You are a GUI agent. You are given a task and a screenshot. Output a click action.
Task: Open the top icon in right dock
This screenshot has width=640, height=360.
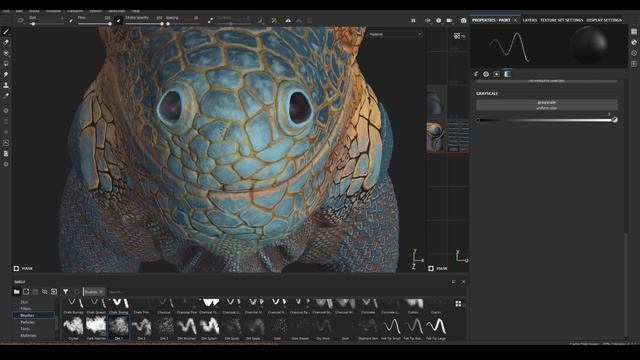(634, 31)
